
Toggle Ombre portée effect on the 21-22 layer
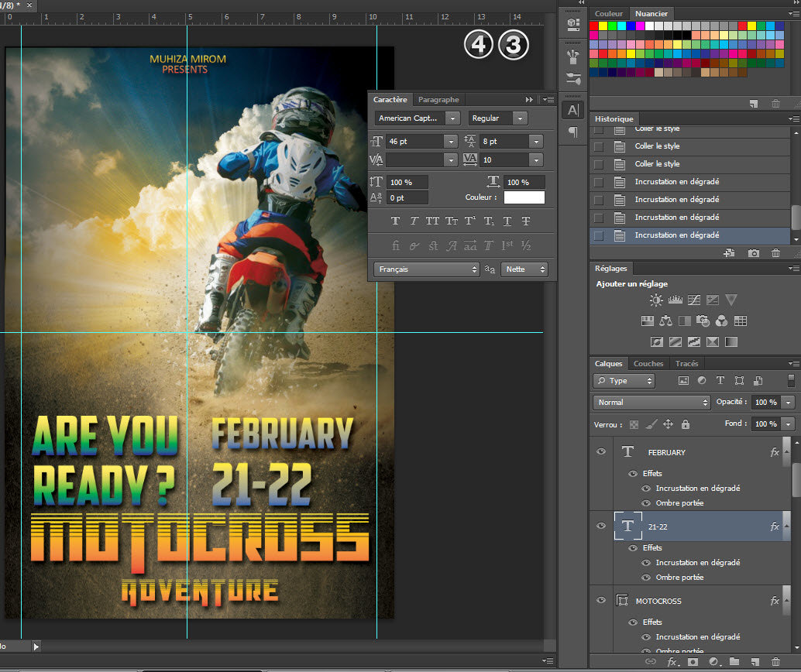647,578
